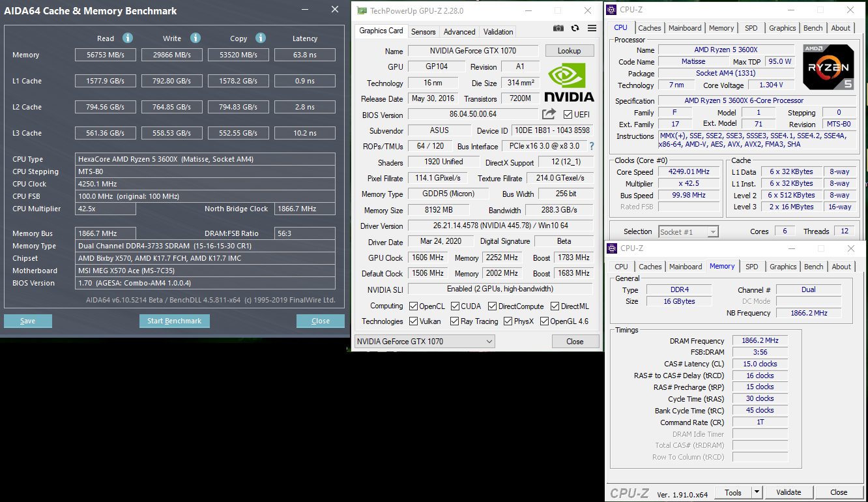
Task: Toggle the OpenCL checkbox
Action: click(413, 306)
